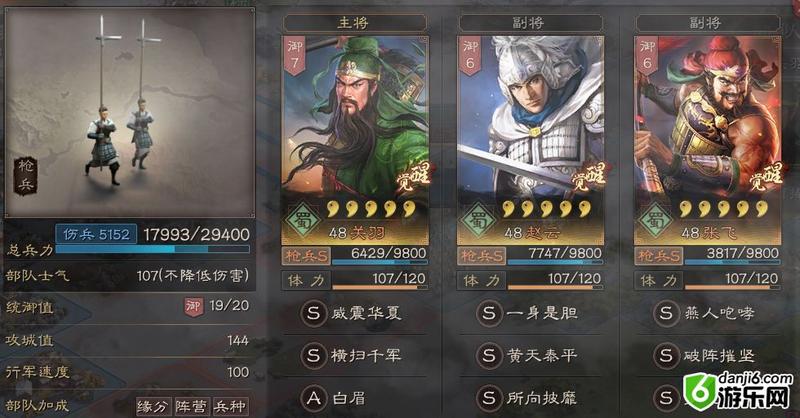
Task: Select the 伤兵 5152 wounded label
Action: [x=96, y=234]
